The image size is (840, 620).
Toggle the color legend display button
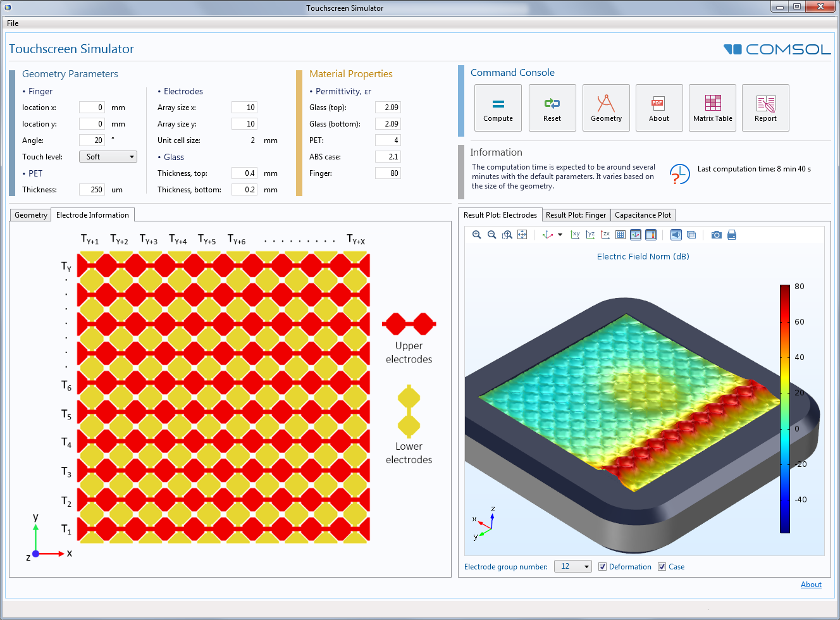point(651,235)
